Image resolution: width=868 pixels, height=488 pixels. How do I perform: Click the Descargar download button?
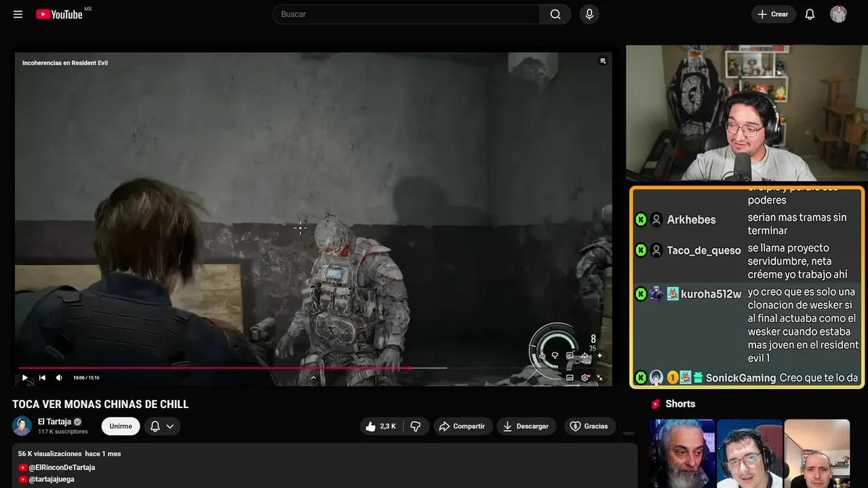pyautogui.click(x=526, y=426)
